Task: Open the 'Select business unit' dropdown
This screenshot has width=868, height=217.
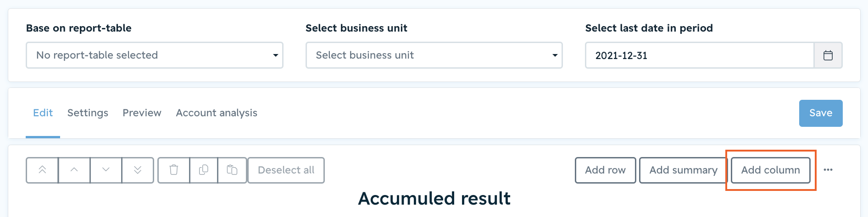Action: [434, 55]
